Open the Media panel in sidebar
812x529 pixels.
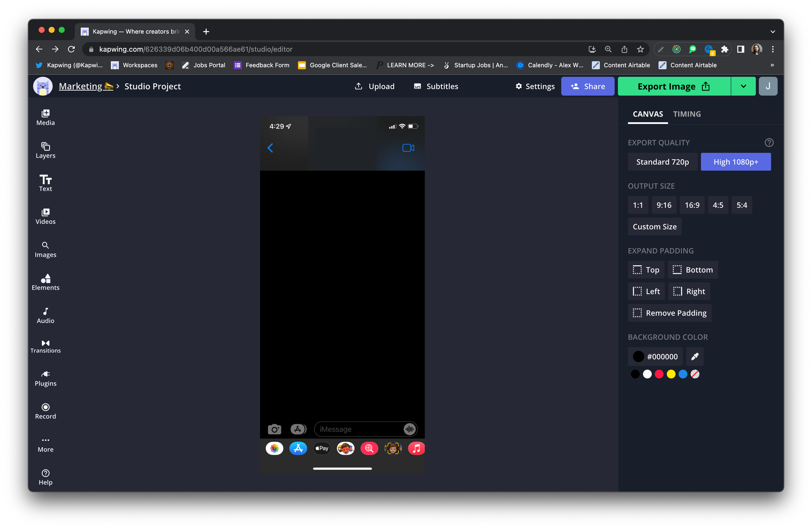click(45, 117)
